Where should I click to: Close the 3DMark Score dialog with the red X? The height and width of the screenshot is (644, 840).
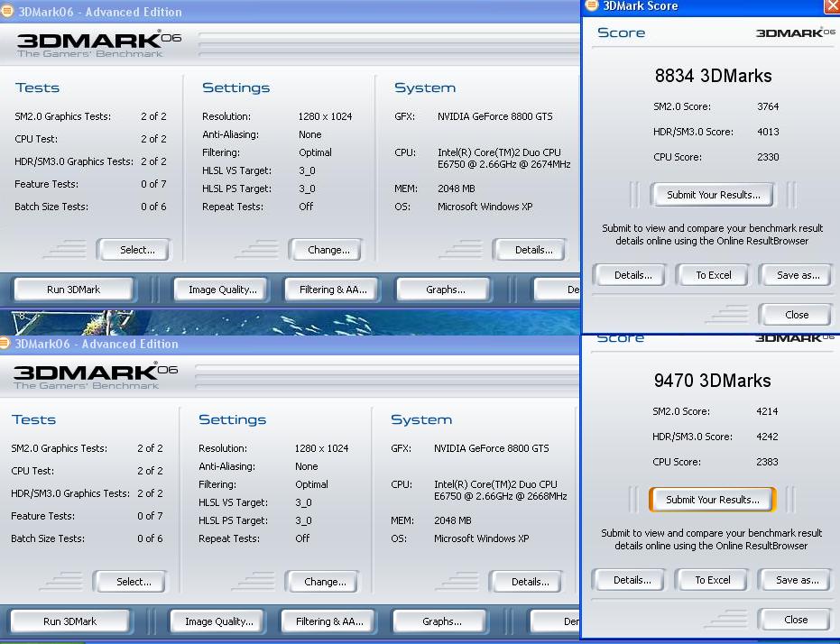click(x=831, y=6)
